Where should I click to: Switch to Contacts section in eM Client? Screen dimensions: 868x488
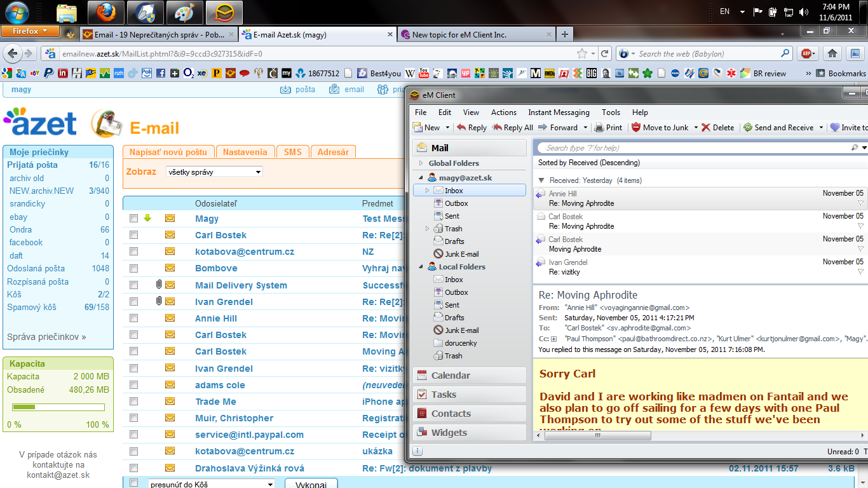pyautogui.click(x=469, y=414)
